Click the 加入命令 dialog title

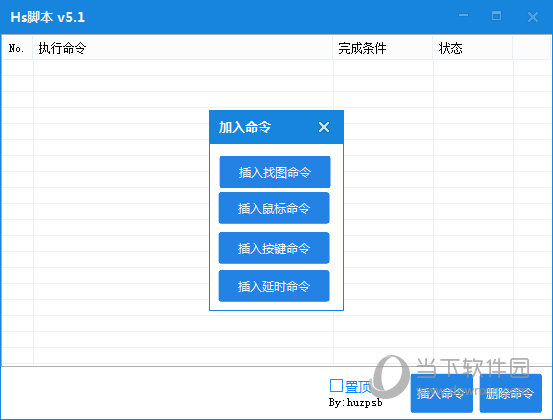[245, 127]
